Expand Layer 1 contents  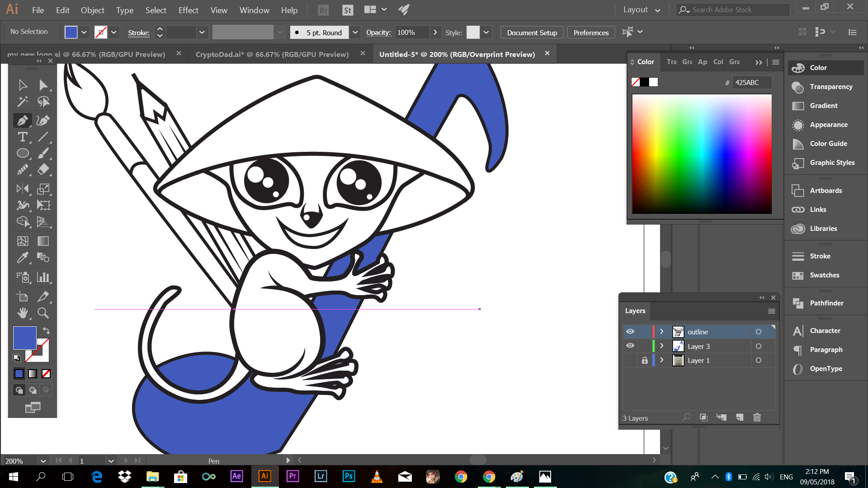point(662,360)
